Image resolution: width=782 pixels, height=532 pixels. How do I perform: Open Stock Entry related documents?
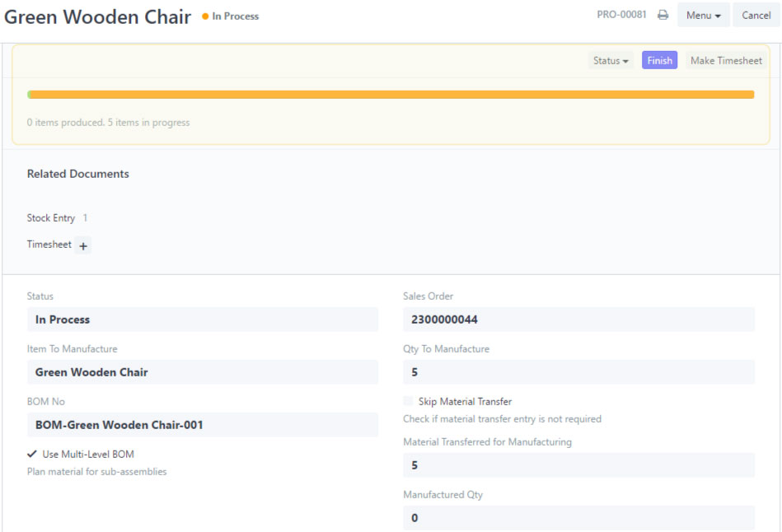click(x=51, y=218)
